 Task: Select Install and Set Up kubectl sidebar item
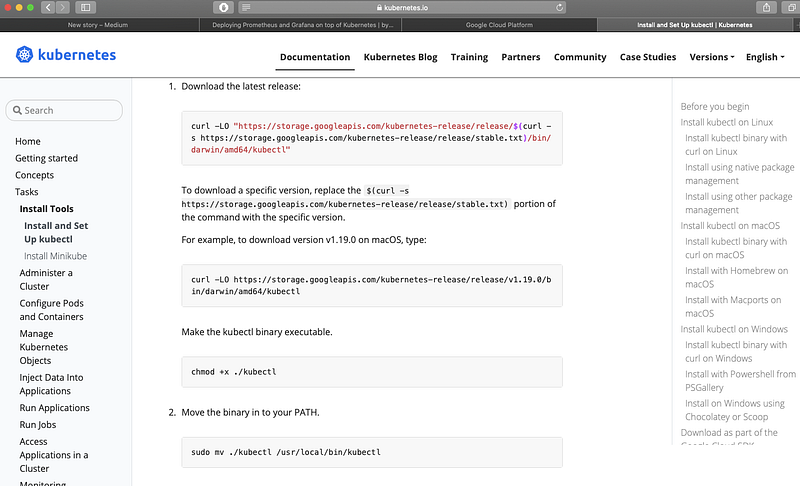pos(56,232)
